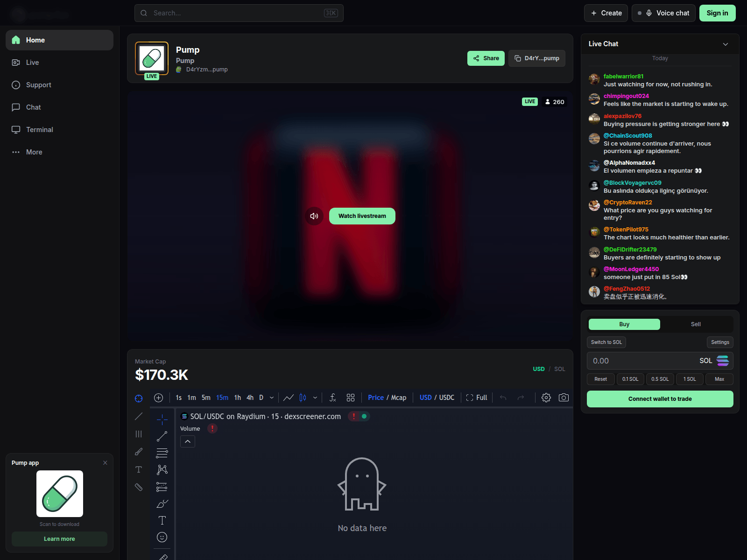Viewport: 747px width, 560px height.
Task: Take chart snapshot with camera icon
Action: tap(564, 398)
